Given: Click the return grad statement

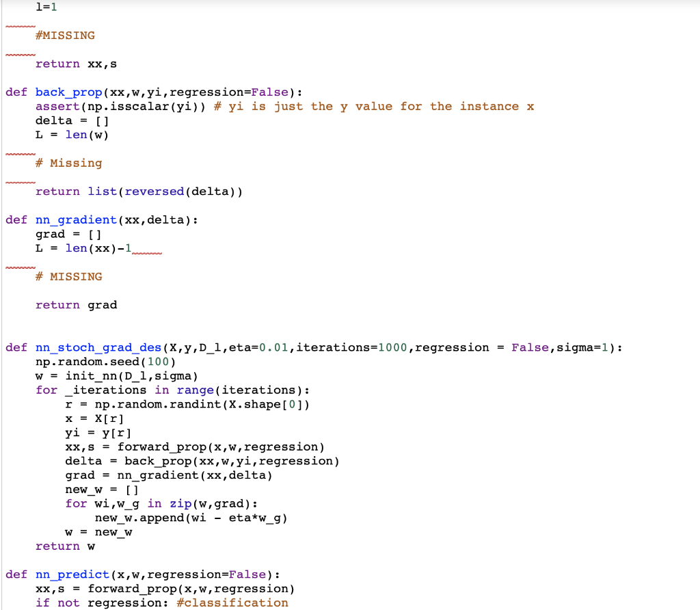Looking at the screenshot, I should pos(78,304).
